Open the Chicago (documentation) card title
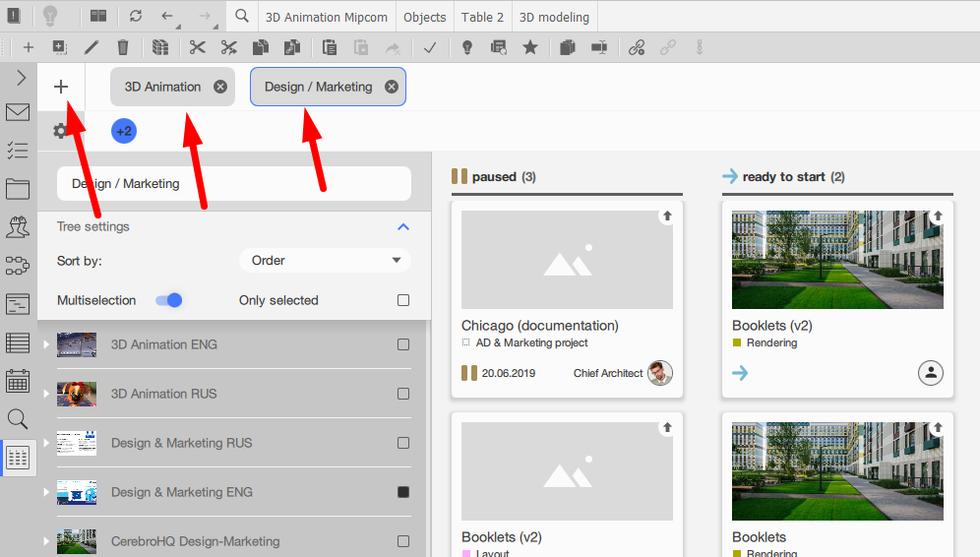980x557 pixels. (540, 326)
